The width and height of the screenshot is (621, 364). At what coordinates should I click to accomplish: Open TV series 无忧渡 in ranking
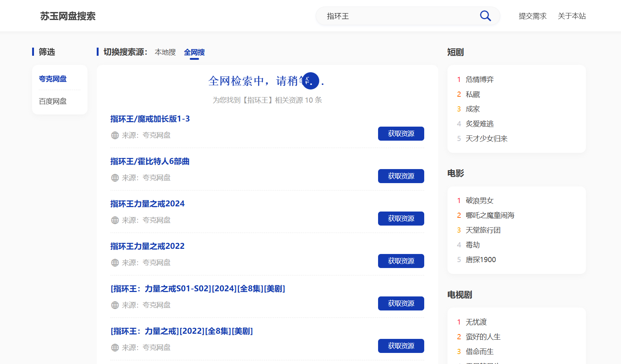point(476,322)
